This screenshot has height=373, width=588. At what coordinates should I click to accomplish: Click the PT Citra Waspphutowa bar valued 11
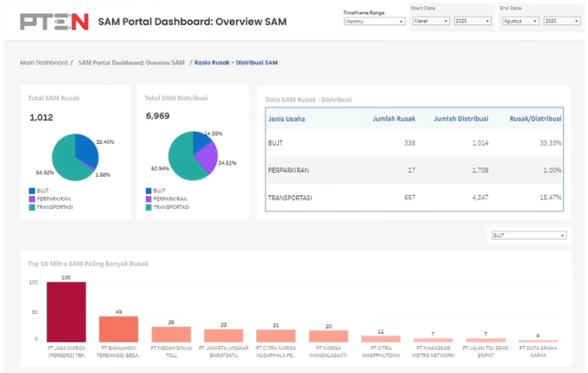pos(380,339)
